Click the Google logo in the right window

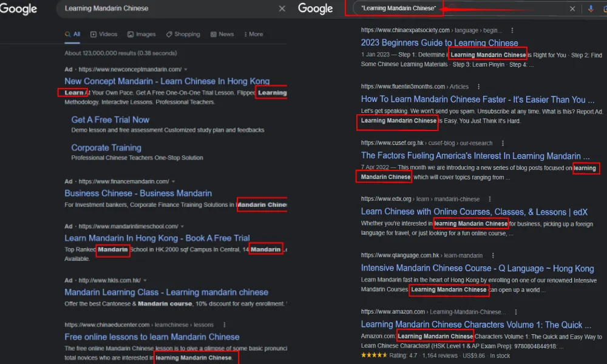(x=315, y=8)
